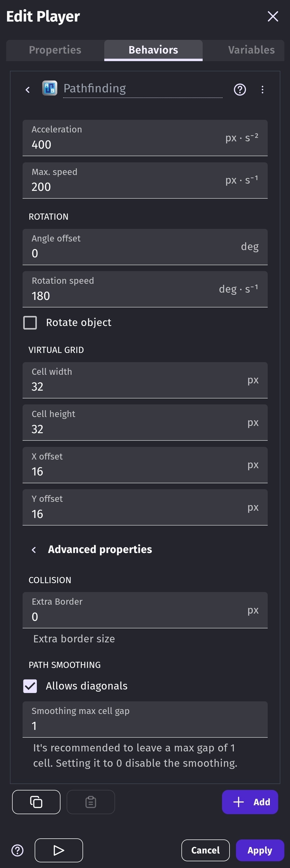
Task: Enable the Rotate object checkbox
Action: click(x=30, y=323)
